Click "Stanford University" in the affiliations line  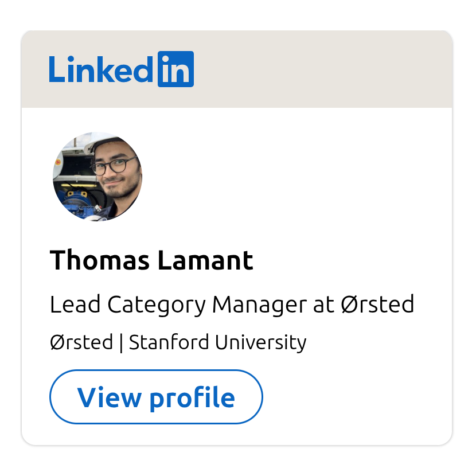(x=218, y=342)
